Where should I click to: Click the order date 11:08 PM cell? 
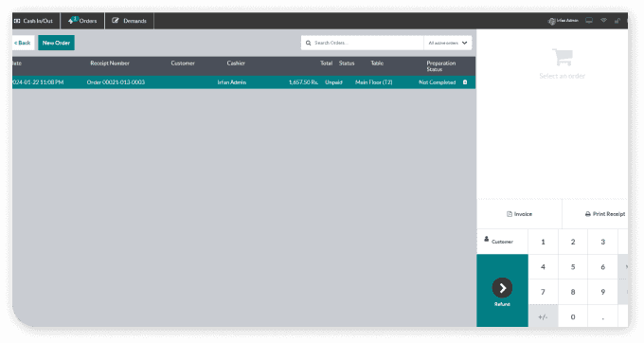pyautogui.click(x=38, y=82)
